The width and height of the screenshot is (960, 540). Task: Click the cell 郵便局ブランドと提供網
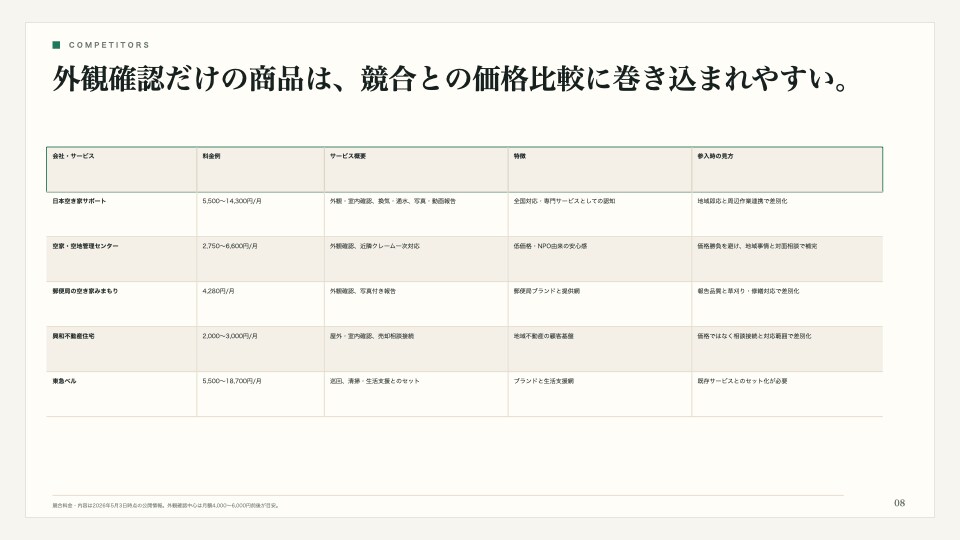tap(600, 304)
